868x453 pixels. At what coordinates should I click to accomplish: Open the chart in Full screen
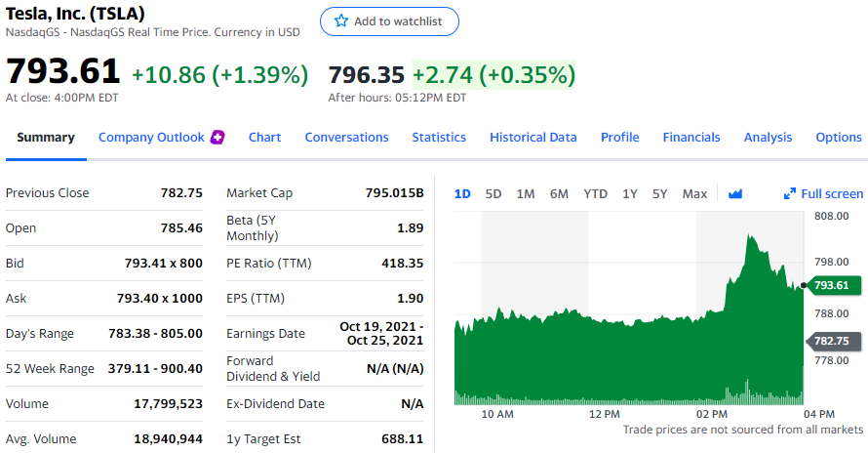point(823,194)
